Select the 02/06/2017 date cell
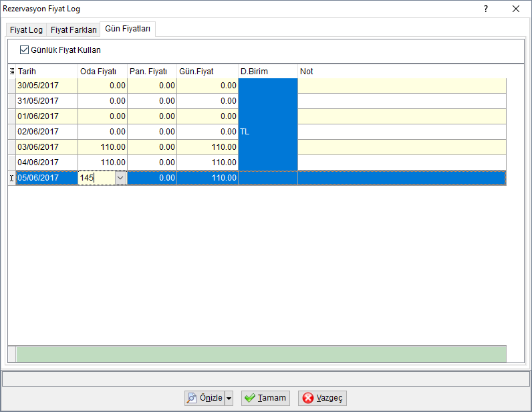The image size is (532, 412). 47,132
